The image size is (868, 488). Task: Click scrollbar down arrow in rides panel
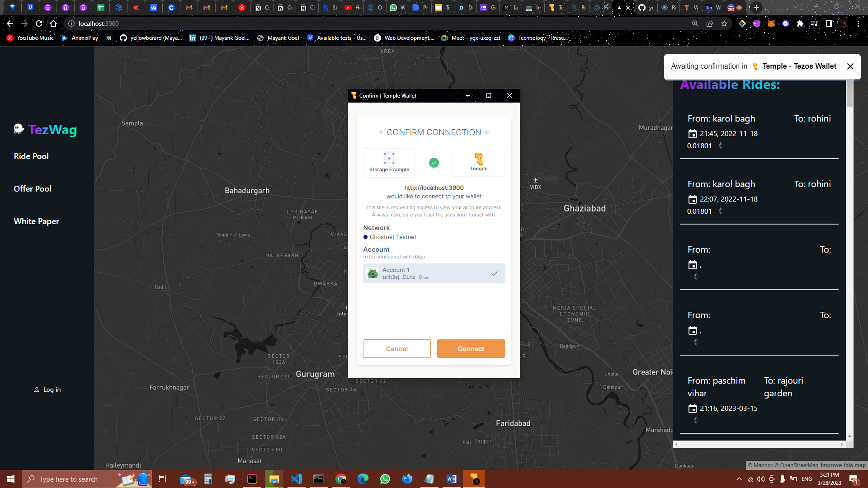(x=849, y=436)
